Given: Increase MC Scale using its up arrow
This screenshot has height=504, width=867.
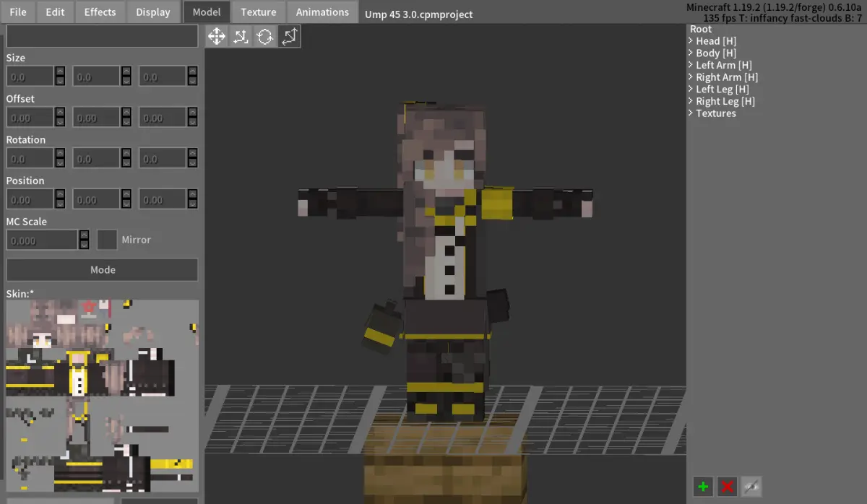Looking at the screenshot, I should tap(84, 235).
